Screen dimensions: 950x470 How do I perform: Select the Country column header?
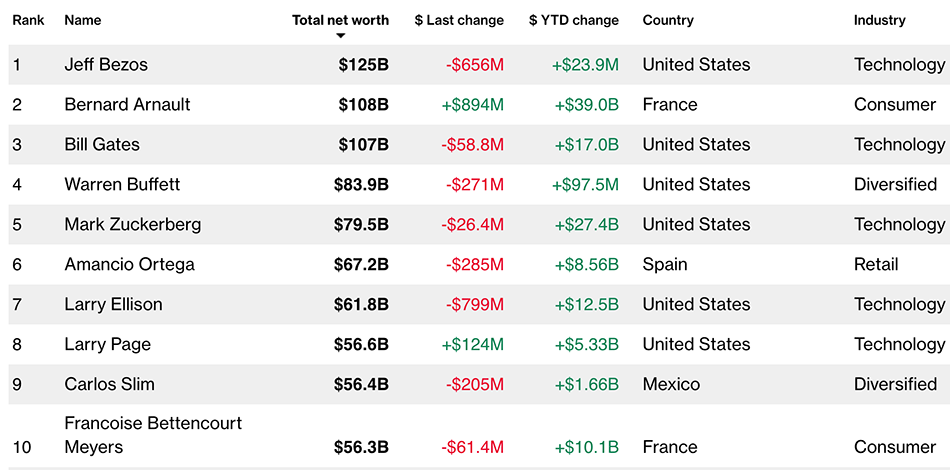click(668, 20)
